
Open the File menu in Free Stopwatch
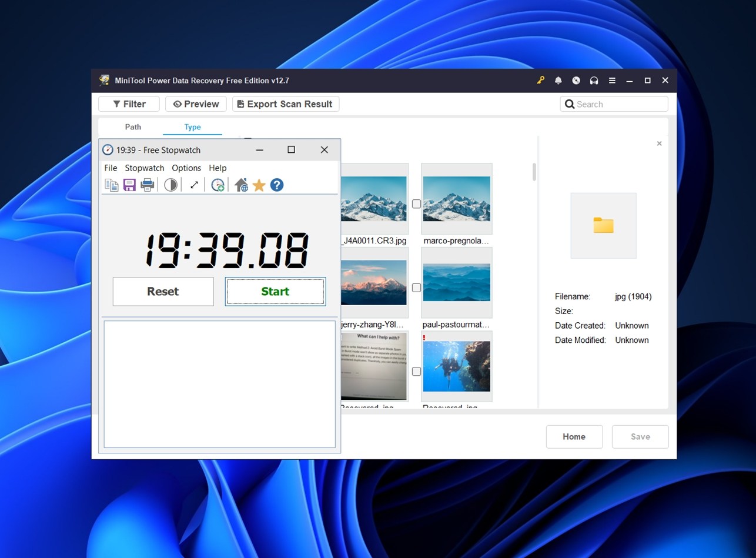point(110,168)
